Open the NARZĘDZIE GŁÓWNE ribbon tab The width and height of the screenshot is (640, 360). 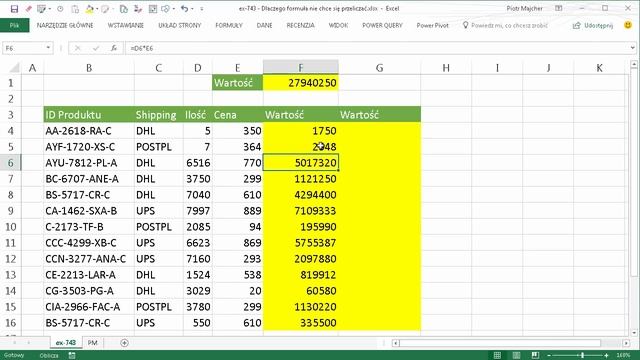[65, 25]
